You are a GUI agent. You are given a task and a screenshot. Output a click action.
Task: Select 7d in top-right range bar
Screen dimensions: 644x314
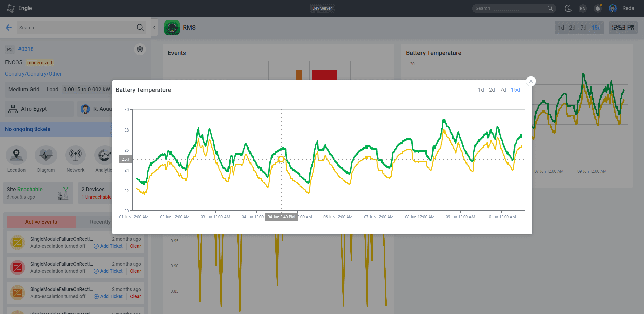[583, 28]
